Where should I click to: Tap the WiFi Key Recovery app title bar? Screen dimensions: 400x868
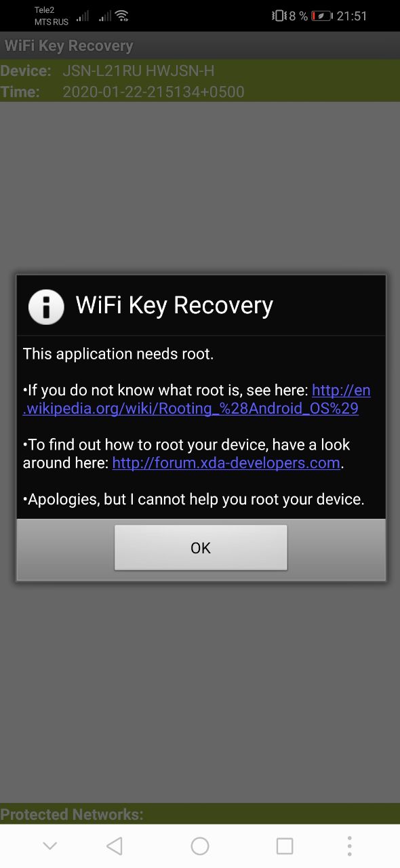200,45
